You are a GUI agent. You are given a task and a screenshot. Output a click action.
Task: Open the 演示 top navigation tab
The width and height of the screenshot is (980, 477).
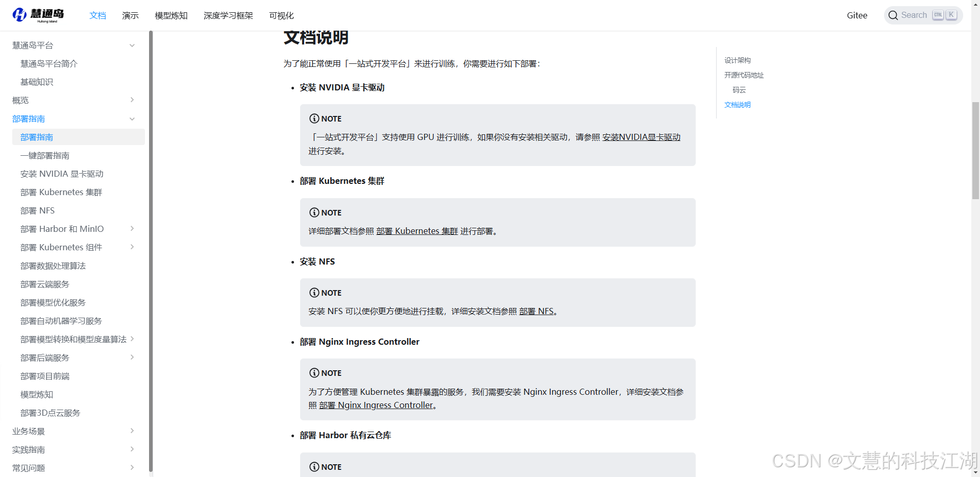130,15
